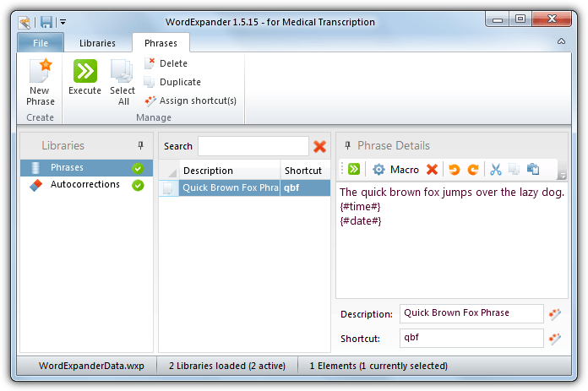Click the row selector for Quick Brown Fox
This screenshot has height=391, width=588.
(x=168, y=187)
